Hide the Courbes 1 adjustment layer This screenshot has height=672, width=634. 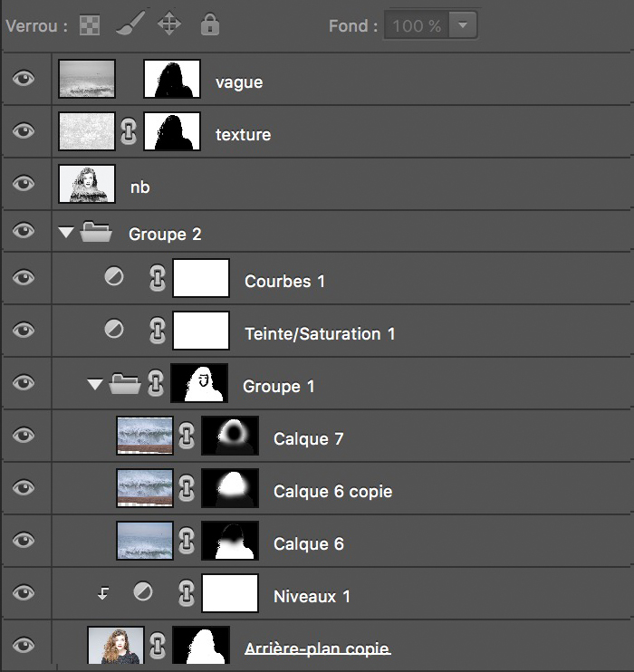pyautogui.click(x=24, y=278)
